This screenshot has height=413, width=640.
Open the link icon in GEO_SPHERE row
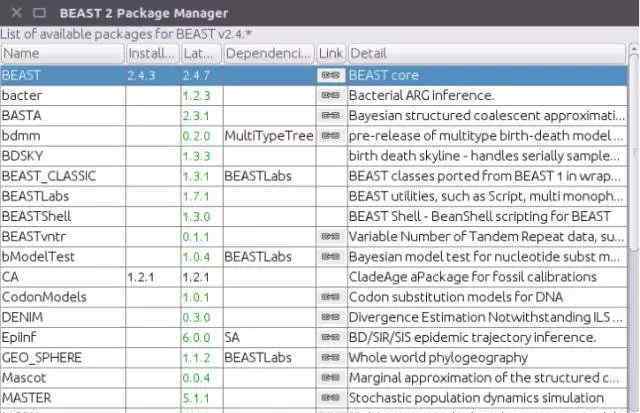click(331, 357)
